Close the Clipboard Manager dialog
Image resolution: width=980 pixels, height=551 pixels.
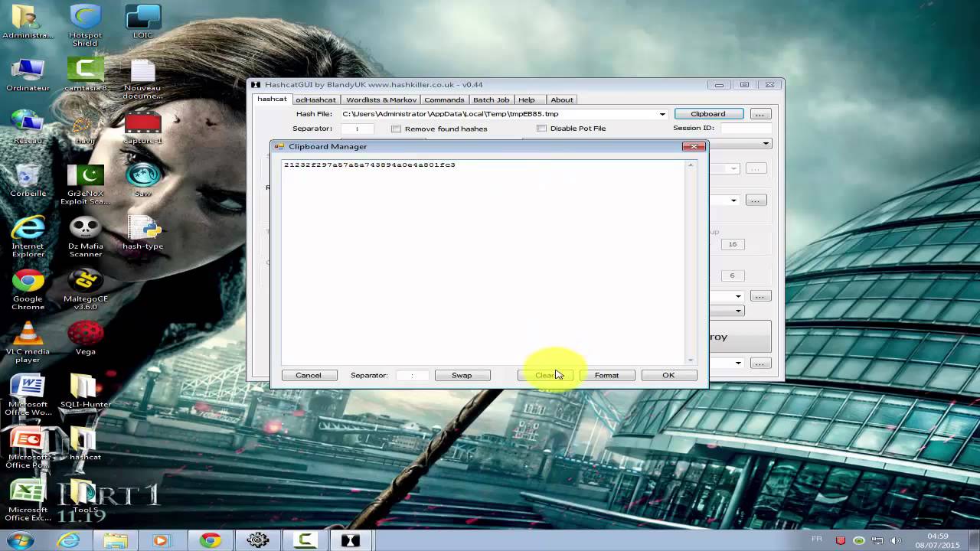click(x=694, y=146)
